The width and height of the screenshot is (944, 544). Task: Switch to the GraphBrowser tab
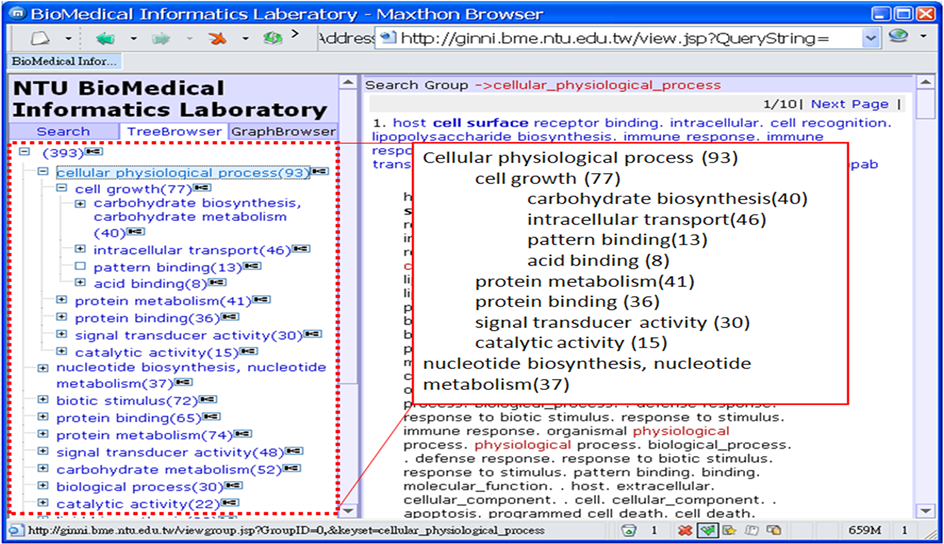coord(283,131)
